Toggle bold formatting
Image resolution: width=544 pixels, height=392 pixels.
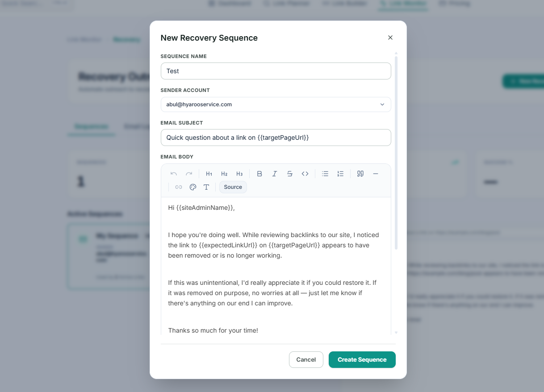coord(259,174)
